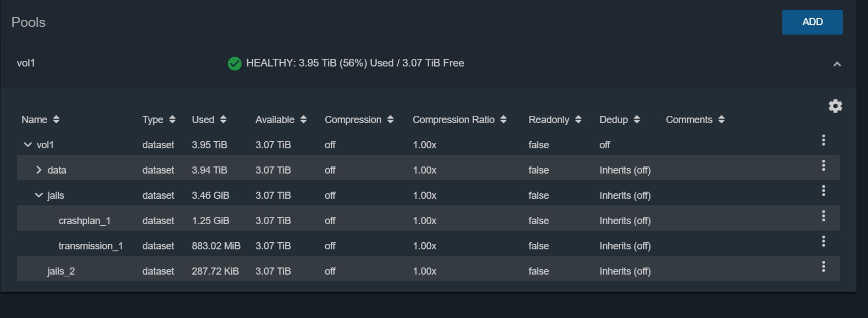This screenshot has height=318, width=868.
Task: Collapse the jails dataset tree node
Action: [38, 195]
